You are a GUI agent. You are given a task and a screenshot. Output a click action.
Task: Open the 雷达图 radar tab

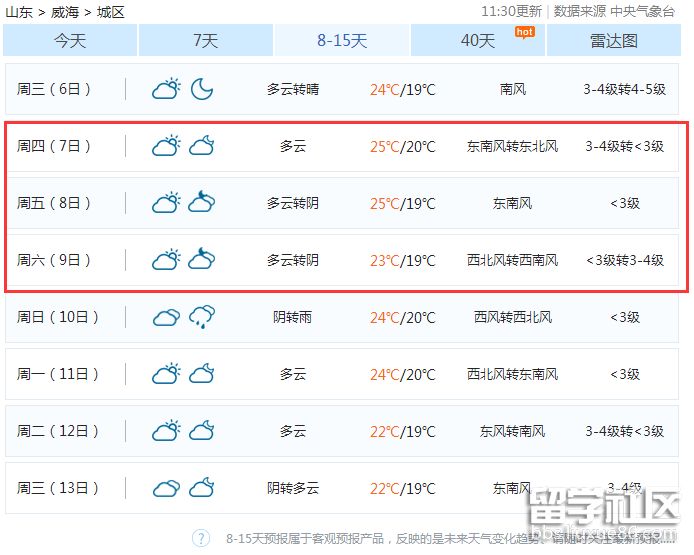tap(614, 41)
